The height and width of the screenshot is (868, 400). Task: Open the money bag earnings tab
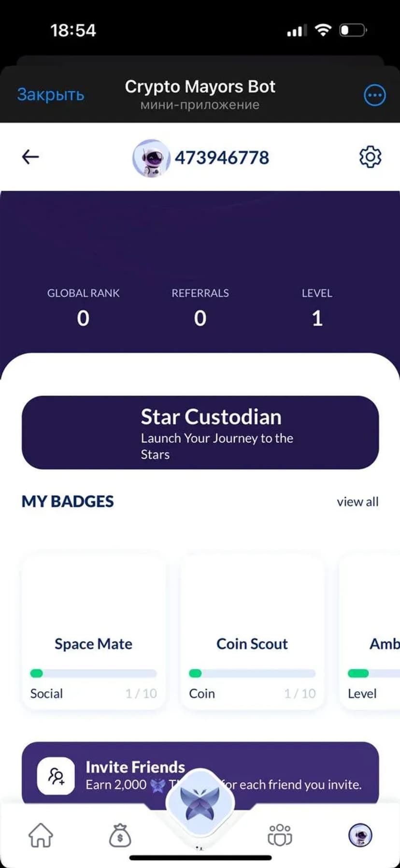coord(120,835)
